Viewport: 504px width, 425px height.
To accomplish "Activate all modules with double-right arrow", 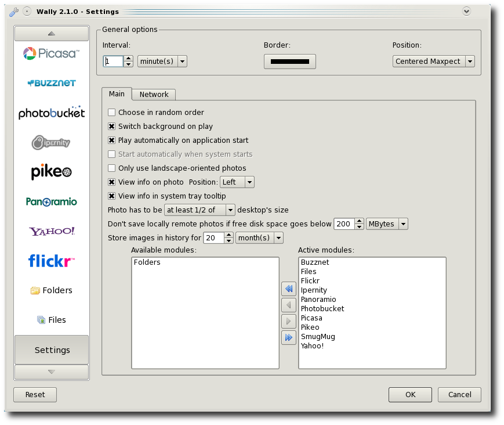I will tap(289, 337).
